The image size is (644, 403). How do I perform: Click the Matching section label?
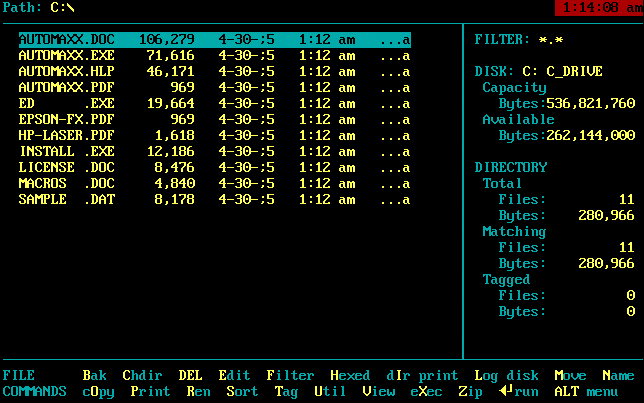514,232
